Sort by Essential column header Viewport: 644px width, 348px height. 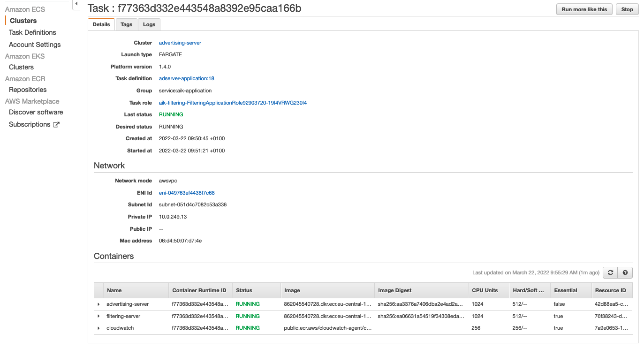(571, 290)
